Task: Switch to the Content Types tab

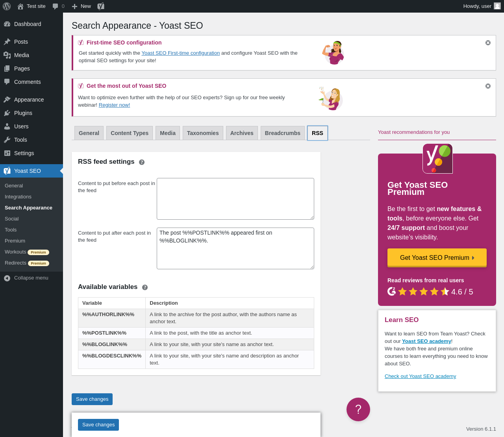Action: click(x=130, y=133)
